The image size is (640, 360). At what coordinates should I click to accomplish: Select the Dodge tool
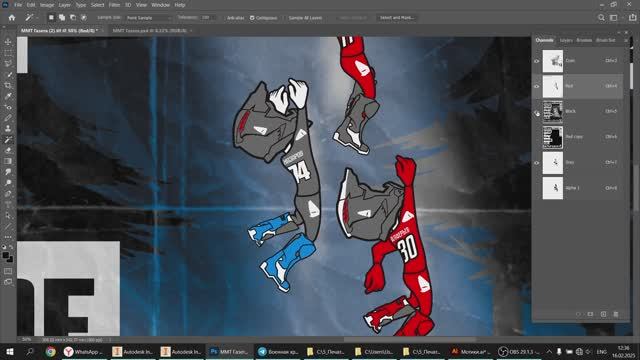[8, 183]
